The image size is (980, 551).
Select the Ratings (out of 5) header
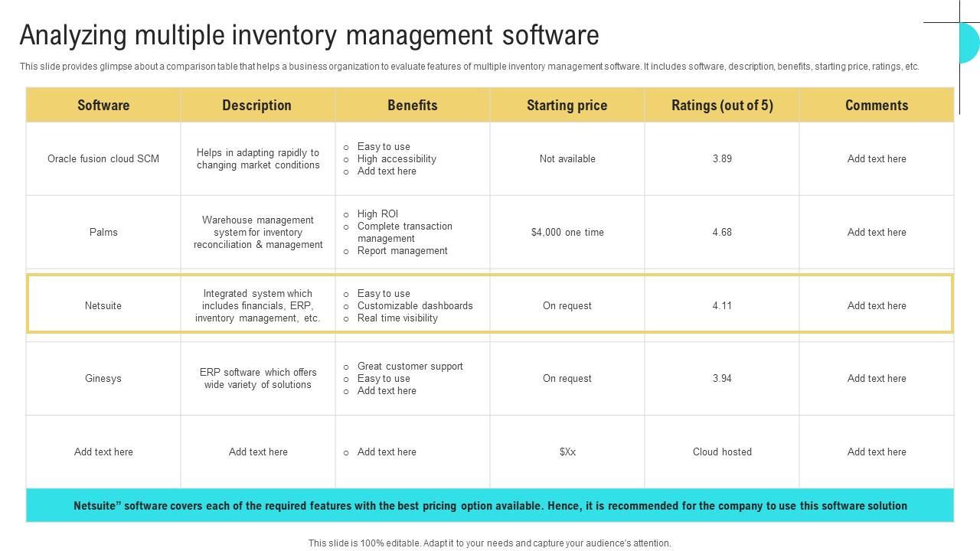click(722, 106)
